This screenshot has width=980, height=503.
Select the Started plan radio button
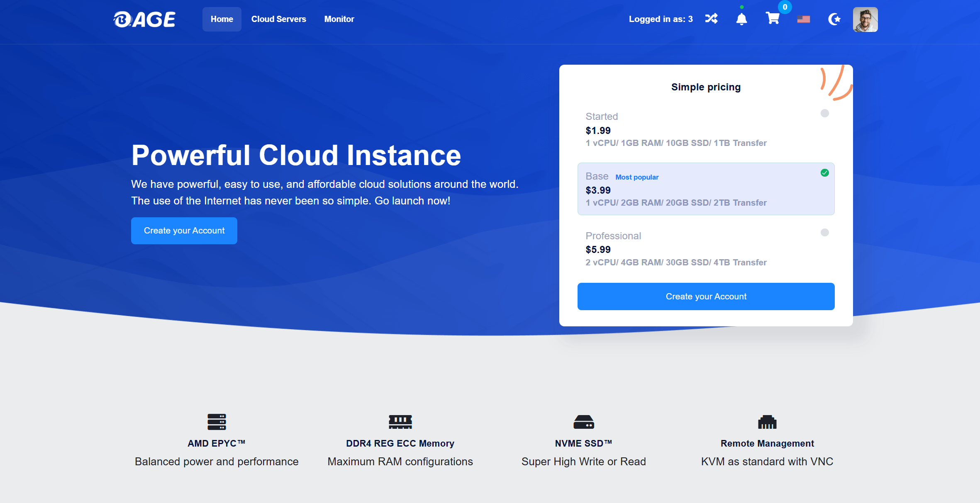coord(824,113)
